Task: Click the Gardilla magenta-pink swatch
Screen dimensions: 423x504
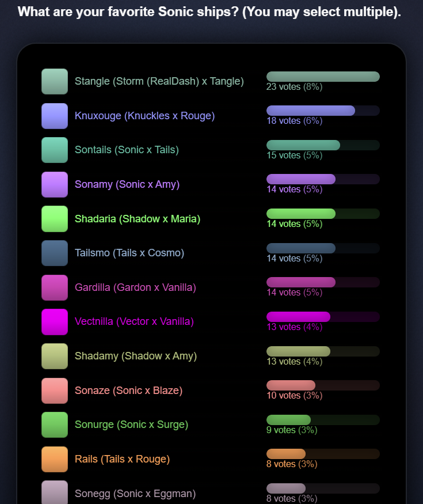Action: coord(55,287)
